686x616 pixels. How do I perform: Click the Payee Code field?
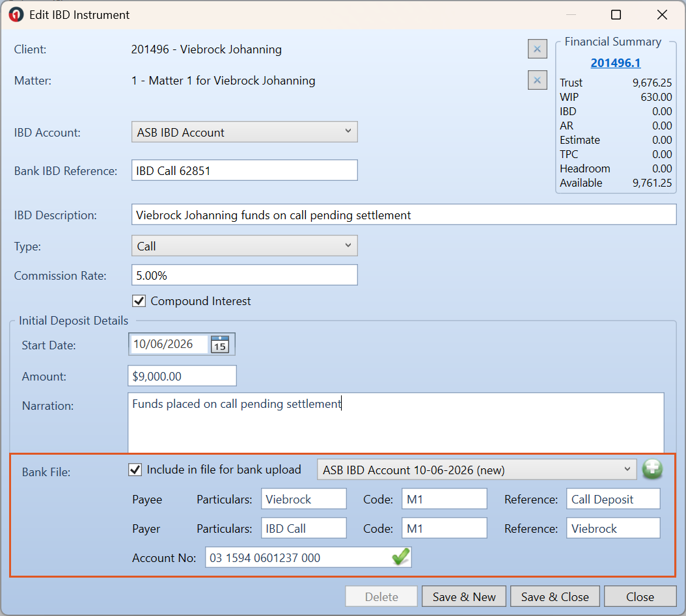coord(444,499)
